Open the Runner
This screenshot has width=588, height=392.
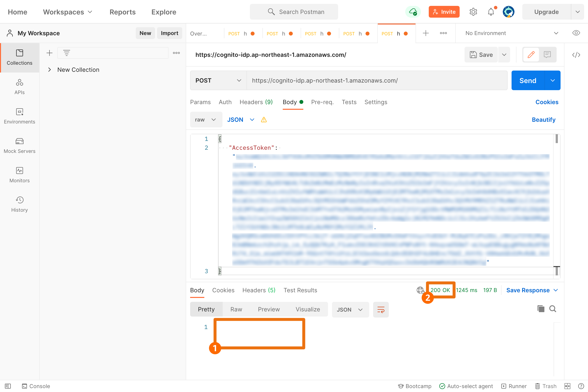514,386
